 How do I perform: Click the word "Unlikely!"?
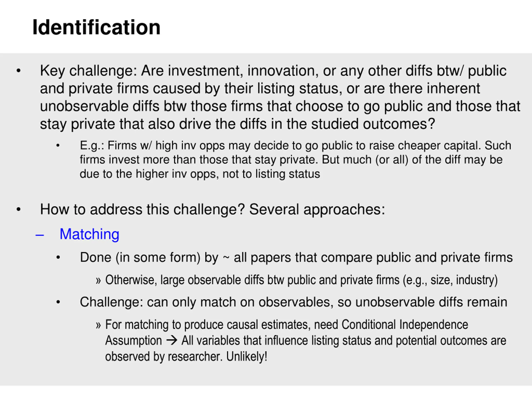(x=246, y=356)
